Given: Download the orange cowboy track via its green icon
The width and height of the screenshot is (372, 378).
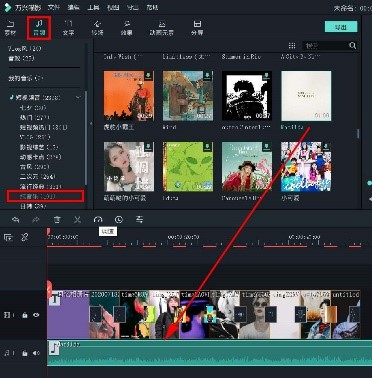Looking at the screenshot, I should click(148, 76).
